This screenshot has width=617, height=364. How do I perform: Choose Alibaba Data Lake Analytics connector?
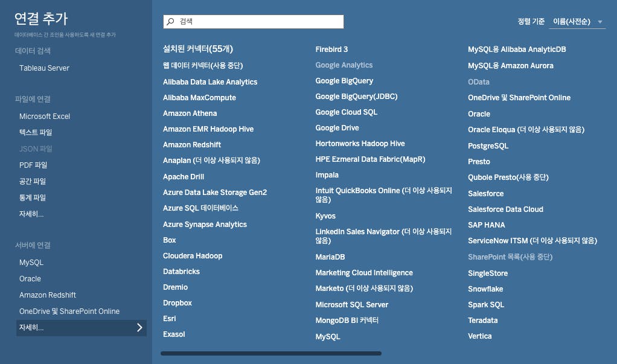(x=209, y=82)
